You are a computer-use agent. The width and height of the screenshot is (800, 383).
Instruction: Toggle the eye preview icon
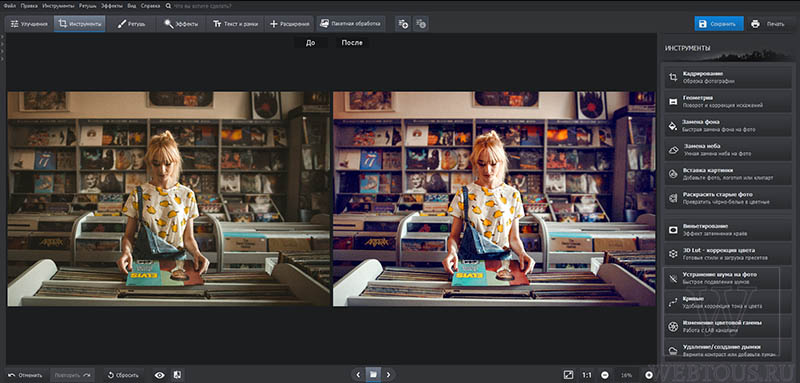click(x=160, y=375)
